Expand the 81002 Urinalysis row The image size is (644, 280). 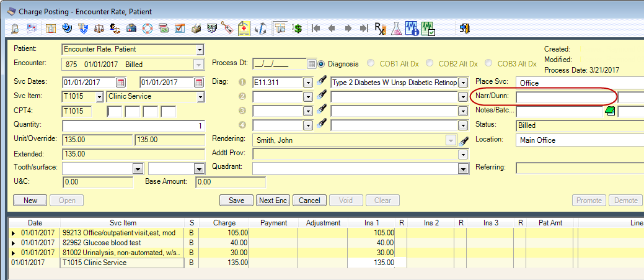[14, 253]
